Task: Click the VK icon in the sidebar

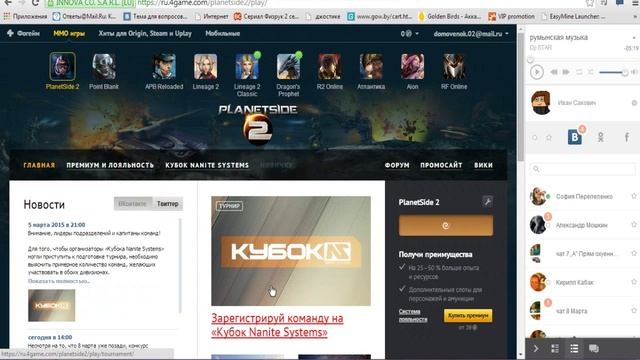Action: (575, 137)
